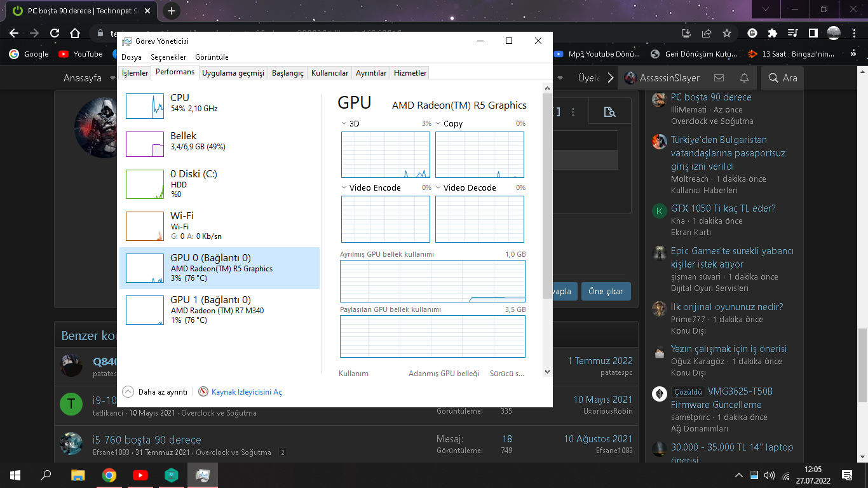Open the Windows Start menu

(x=15, y=475)
